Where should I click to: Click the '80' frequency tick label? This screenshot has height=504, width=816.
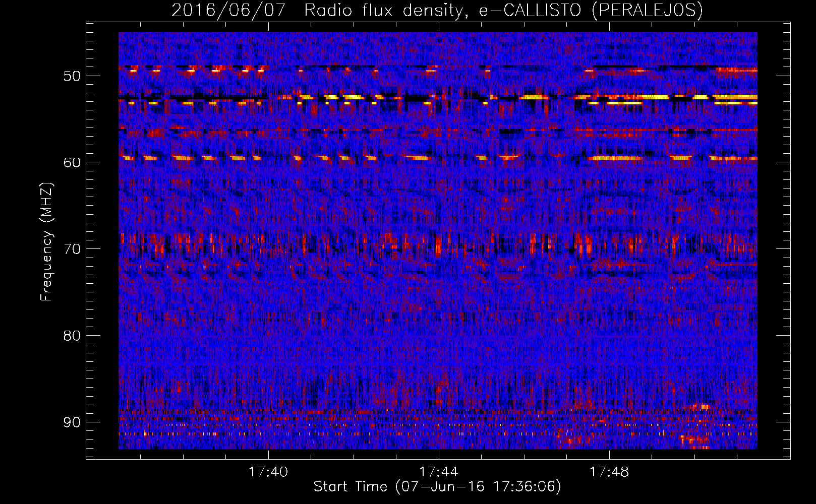coord(72,336)
